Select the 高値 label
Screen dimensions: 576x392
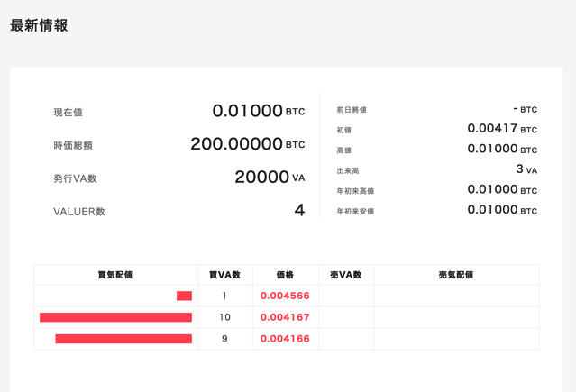pyautogui.click(x=344, y=150)
